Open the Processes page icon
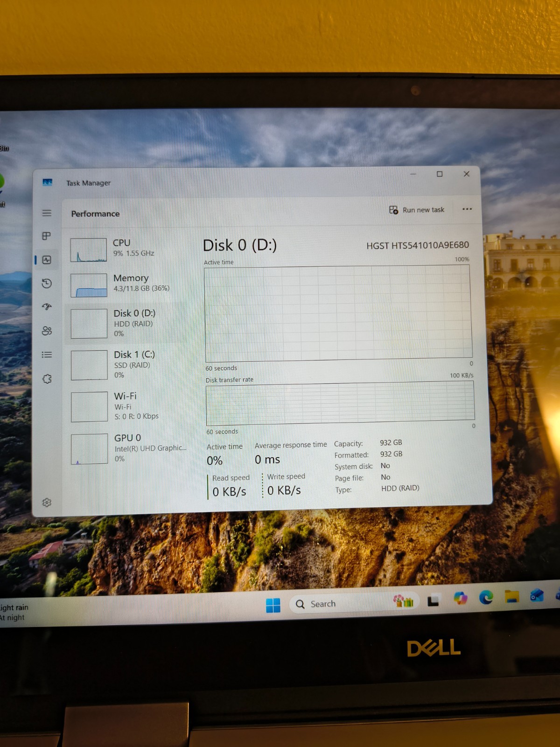The image size is (560, 747). click(46, 236)
